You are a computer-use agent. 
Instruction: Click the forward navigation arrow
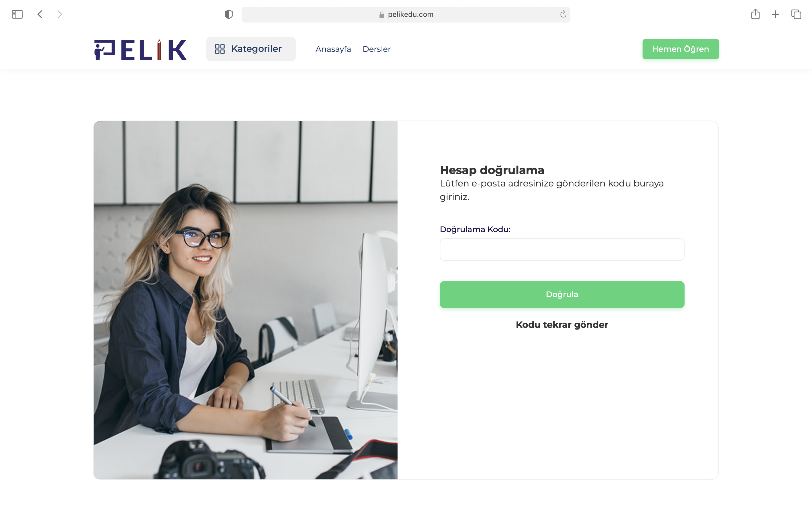click(x=60, y=14)
